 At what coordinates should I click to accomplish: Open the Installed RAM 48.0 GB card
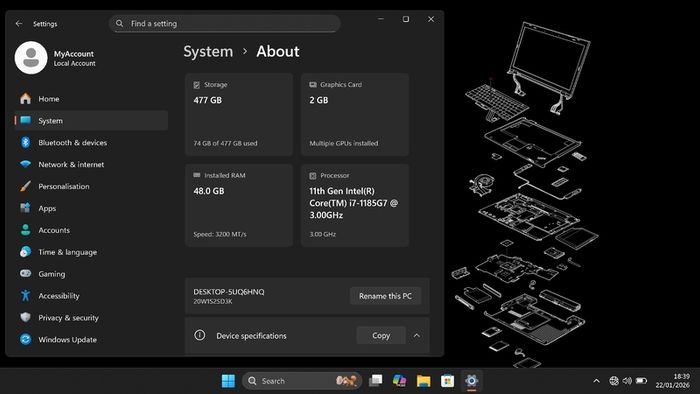point(239,205)
